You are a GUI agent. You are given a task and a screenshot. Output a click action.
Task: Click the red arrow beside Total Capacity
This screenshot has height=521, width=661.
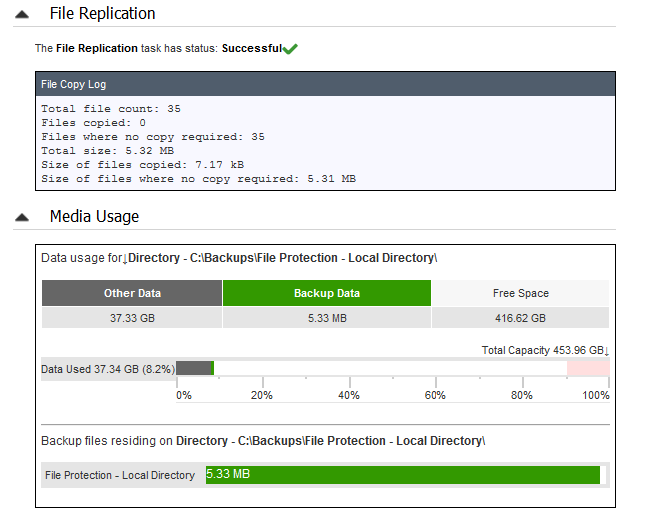pyautogui.click(x=606, y=351)
